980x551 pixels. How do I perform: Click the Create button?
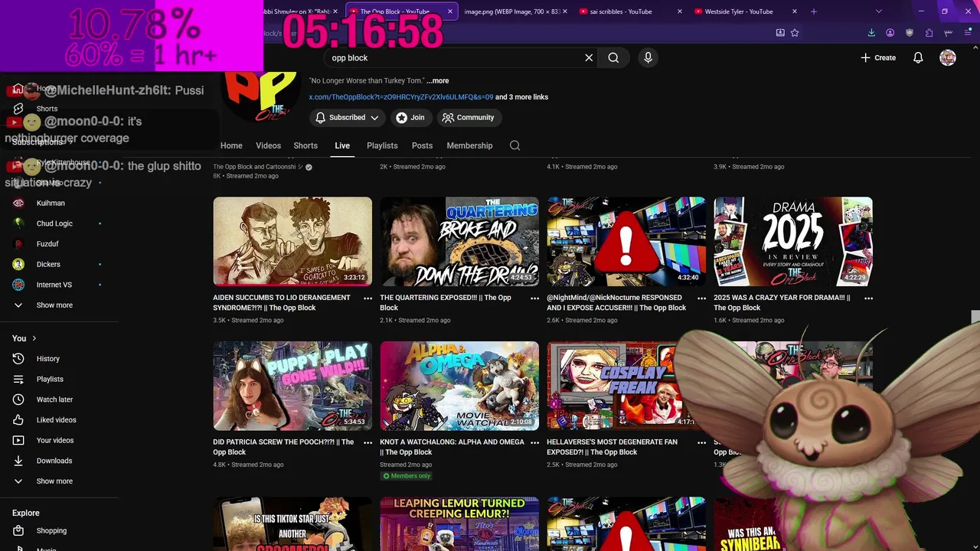coord(878,57)
